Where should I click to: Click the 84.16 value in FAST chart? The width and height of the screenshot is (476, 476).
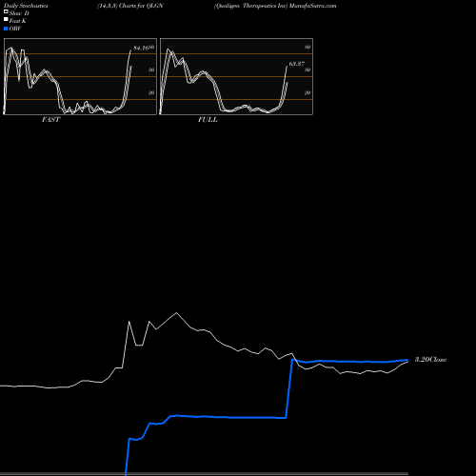(x=141, y=49)
